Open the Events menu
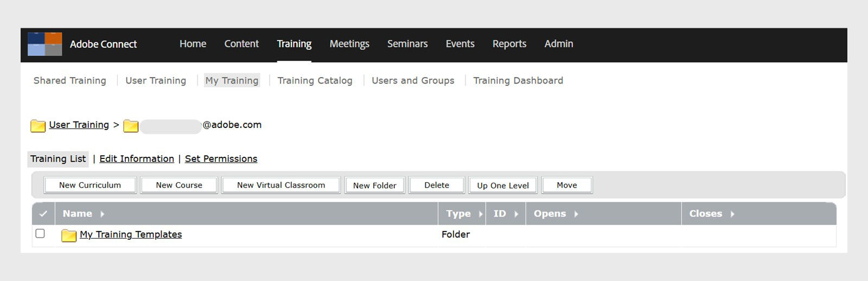The width and height of the screenshot is (868, 281). pyautogui.click(x=460, y=44)
